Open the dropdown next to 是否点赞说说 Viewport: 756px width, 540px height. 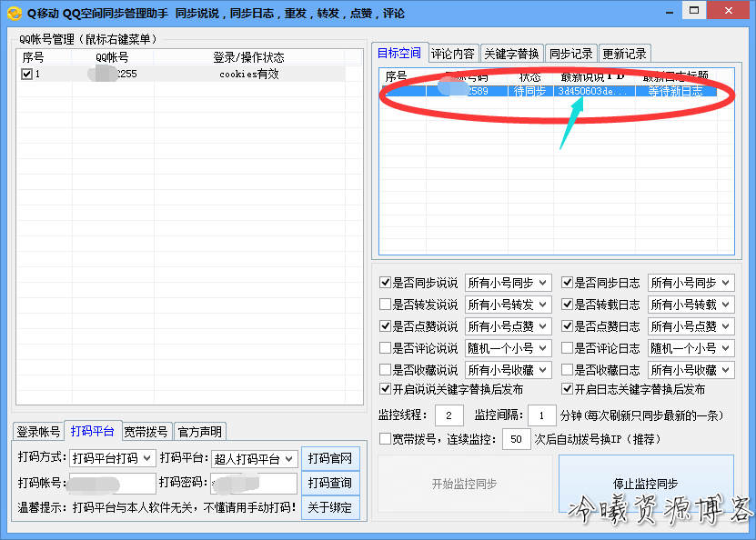[508, 326]
